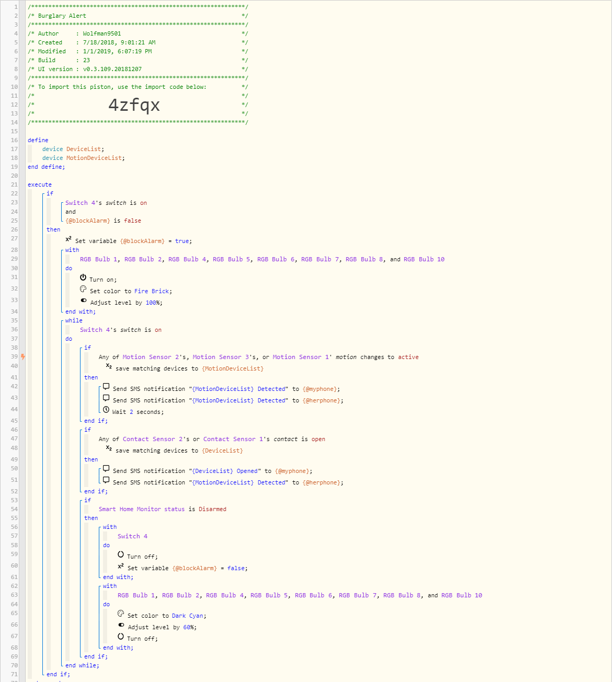
Task: Click the Fire Brick color value
Action: [x=152, y=291]
